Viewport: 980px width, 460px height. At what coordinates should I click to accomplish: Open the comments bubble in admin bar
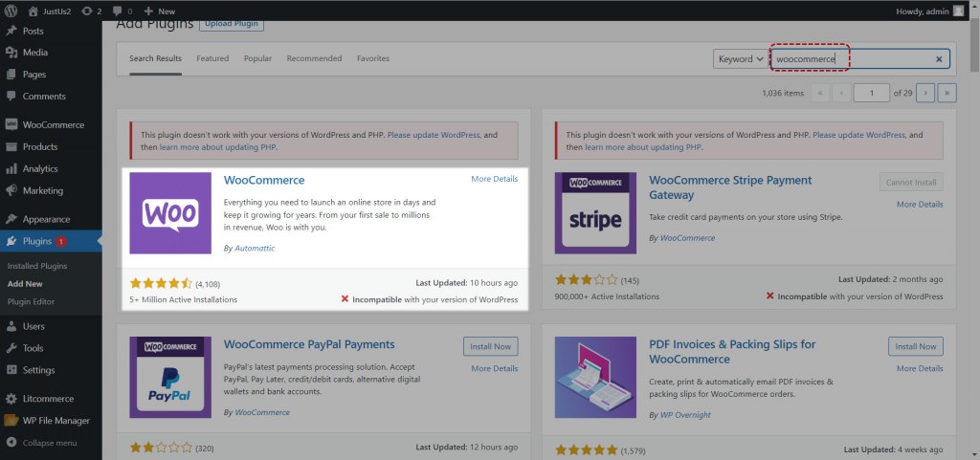coord(118,11)
